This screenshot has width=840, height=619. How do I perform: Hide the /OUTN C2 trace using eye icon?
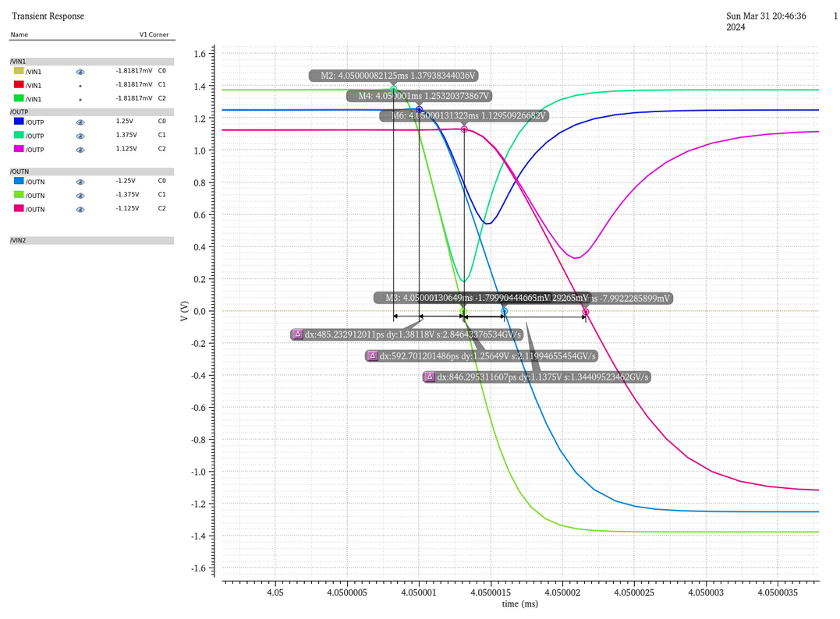click(80, 209)
